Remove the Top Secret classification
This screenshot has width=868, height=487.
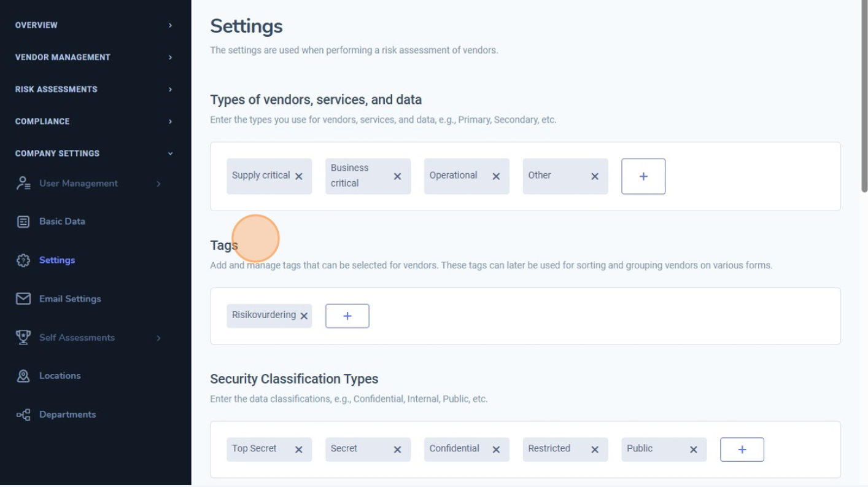tap(299, 450)
